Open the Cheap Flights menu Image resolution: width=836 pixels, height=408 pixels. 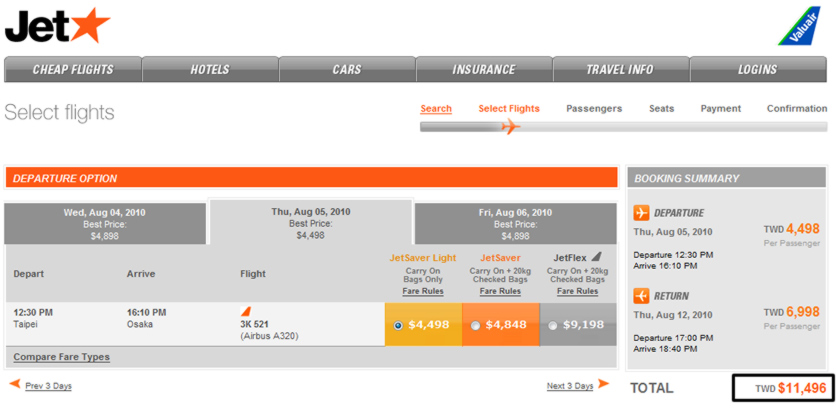pyautogui.click(x=73, y=69)
